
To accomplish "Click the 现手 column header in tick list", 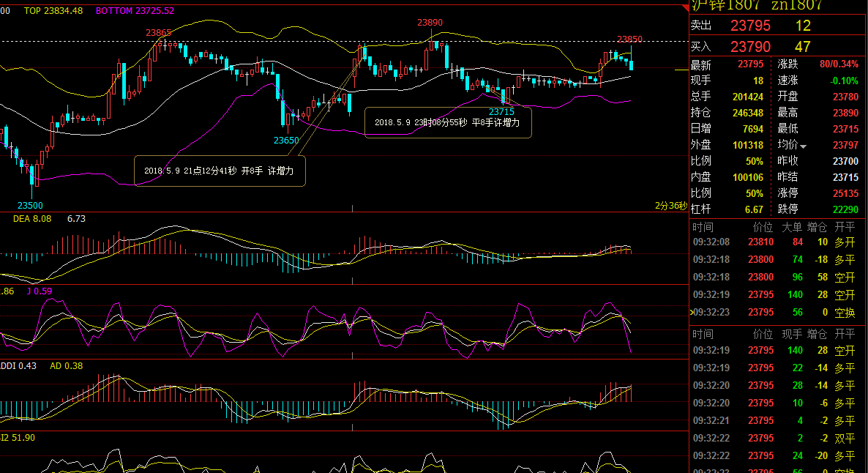I will [792, 333].
